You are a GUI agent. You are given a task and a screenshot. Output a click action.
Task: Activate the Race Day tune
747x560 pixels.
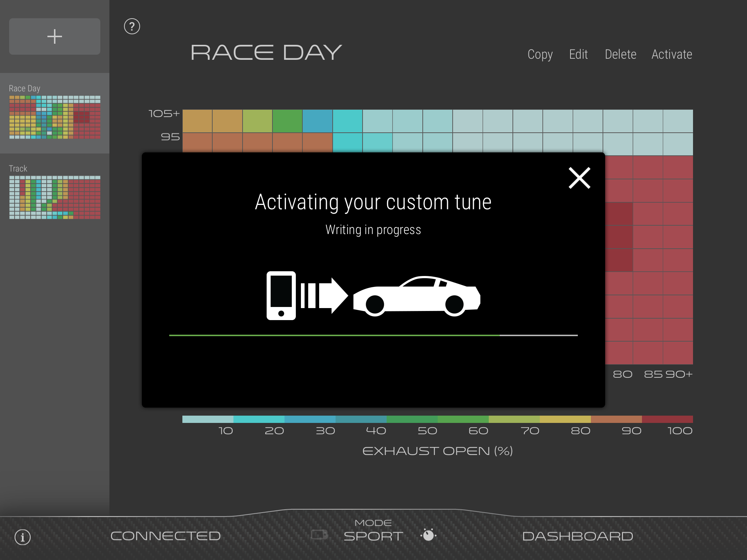coord(672,54)
